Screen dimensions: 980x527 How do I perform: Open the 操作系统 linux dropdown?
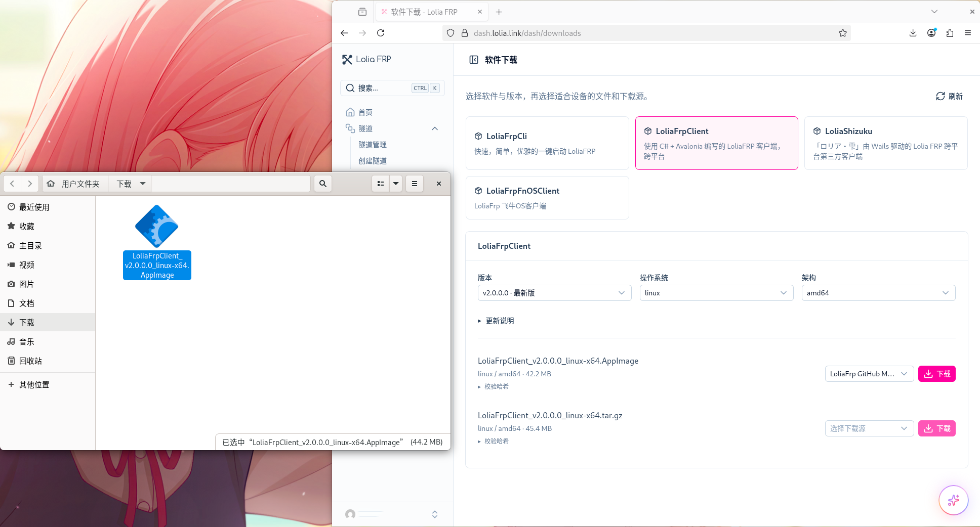716,293
